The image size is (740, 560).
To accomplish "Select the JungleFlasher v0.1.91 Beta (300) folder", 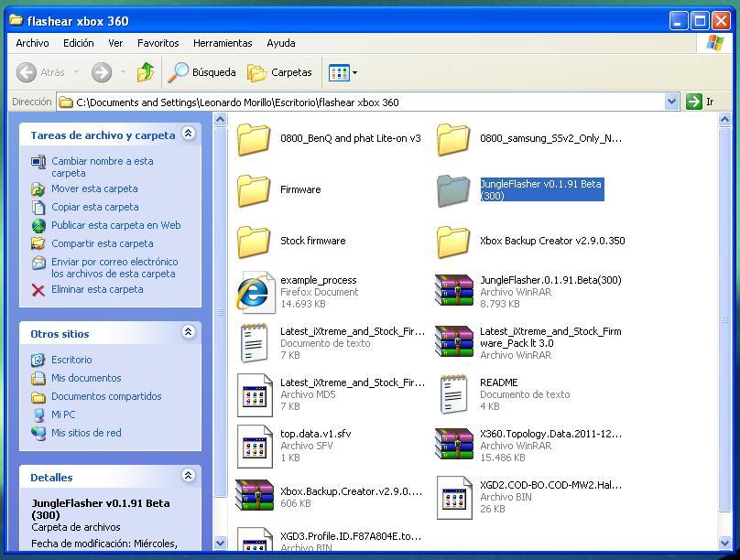I will [520, 190].
